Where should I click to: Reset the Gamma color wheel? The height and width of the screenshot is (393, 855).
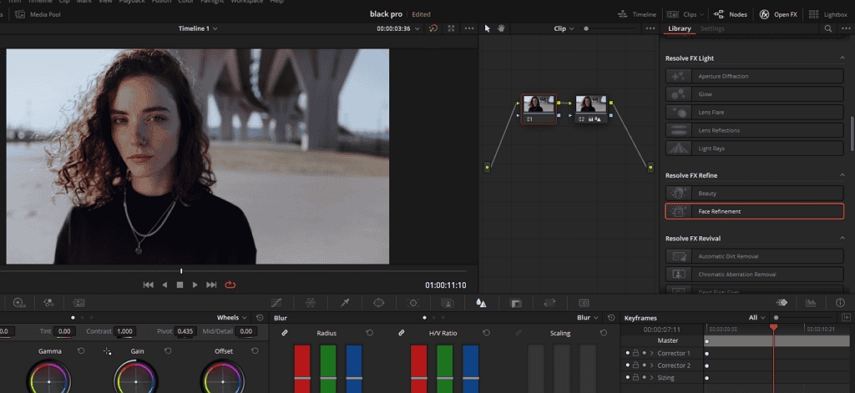click(x=81, y=351)
